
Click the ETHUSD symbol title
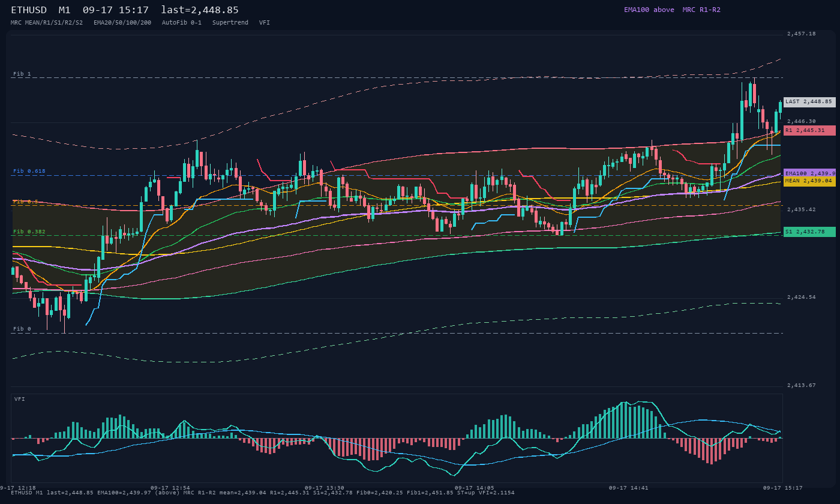point(29,10)
